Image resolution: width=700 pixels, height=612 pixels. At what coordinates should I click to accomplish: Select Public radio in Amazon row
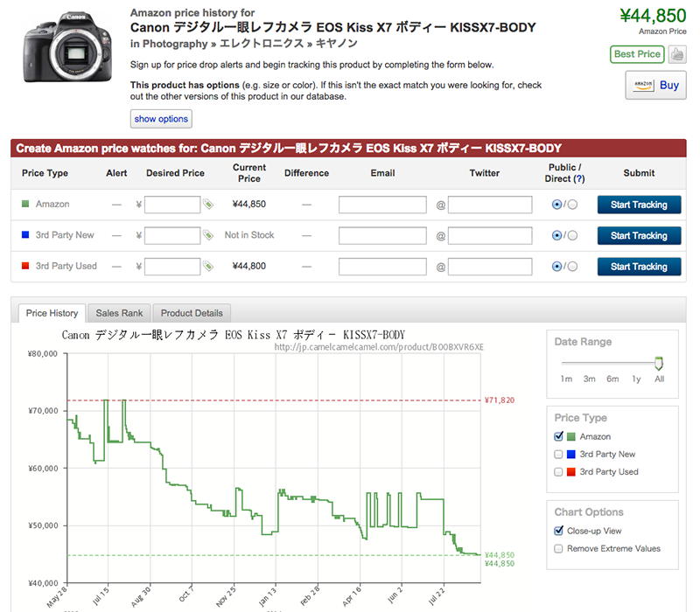(556, 205)
